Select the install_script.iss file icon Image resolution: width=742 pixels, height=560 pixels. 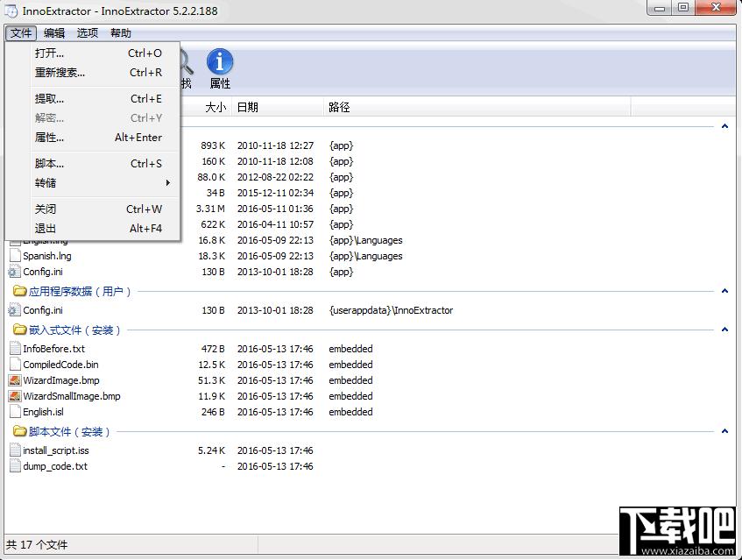click(15, 450)
